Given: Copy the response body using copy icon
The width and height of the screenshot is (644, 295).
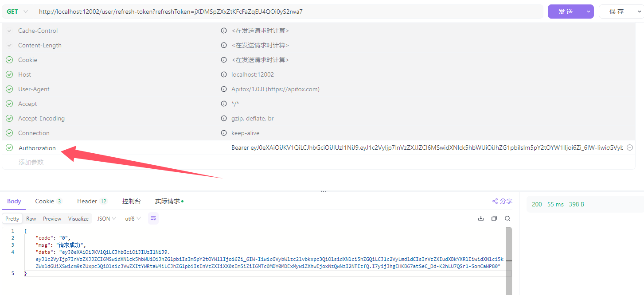Looking at the screenshot, I should [494, 218].
